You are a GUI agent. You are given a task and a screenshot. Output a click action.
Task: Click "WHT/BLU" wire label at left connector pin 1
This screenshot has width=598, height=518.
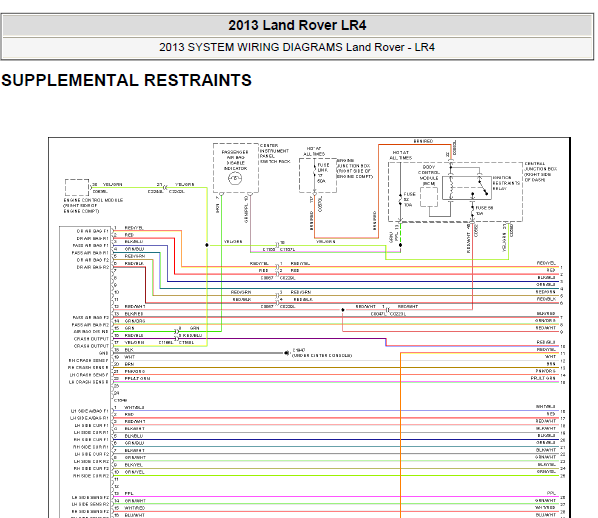tap(134, 407)
